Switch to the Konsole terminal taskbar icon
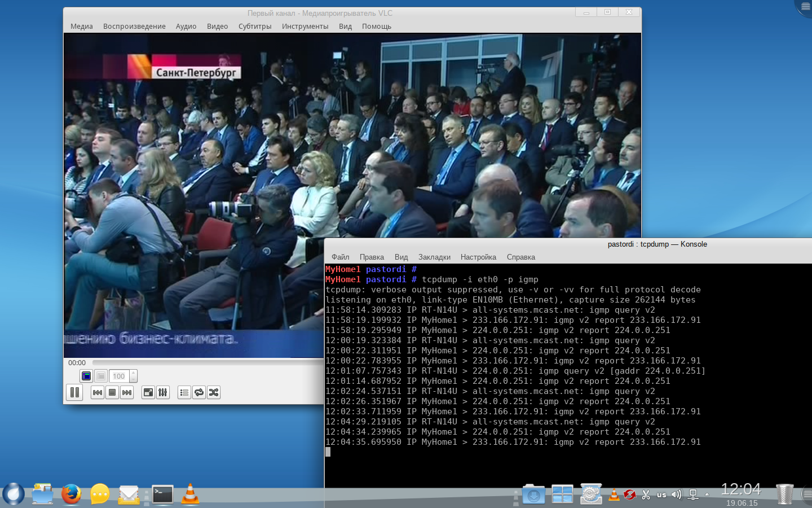Viewport: 812px width, 508px height. pos(162,494)
